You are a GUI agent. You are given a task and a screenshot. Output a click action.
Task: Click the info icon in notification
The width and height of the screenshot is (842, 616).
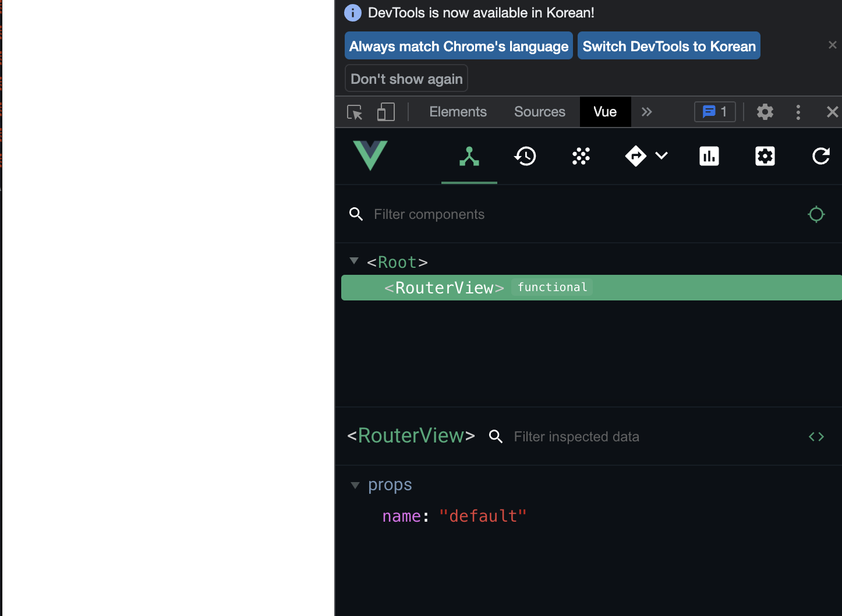tap(353, 12)
